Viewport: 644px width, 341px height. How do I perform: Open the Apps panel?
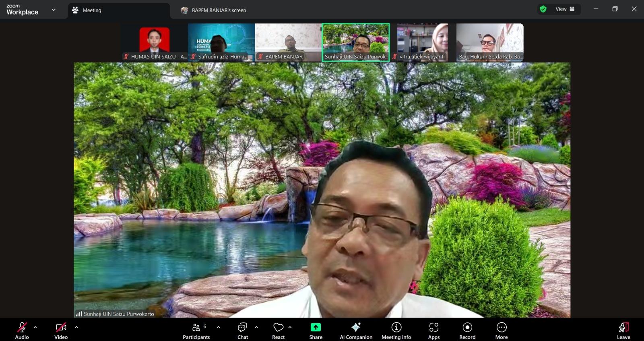coord(433,330)
